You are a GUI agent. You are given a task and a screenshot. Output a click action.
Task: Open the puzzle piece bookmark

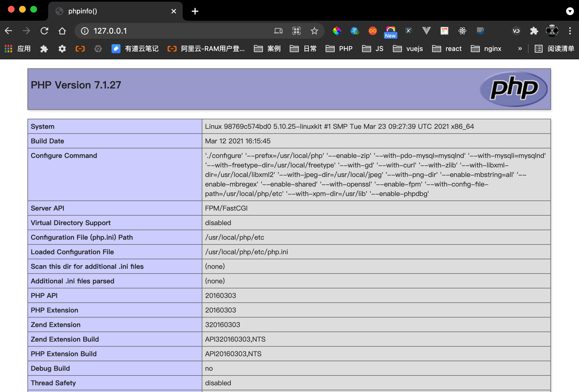44,49
